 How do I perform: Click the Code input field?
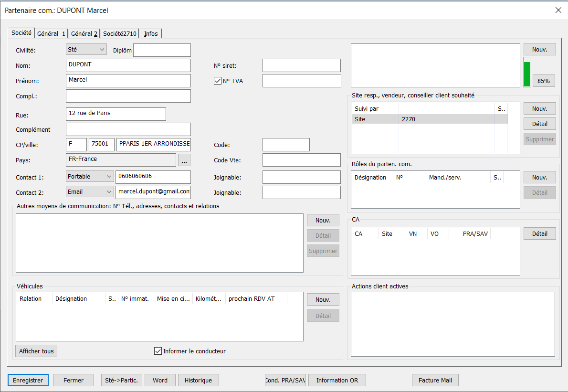pyautogui.click(x=286, y=145)
